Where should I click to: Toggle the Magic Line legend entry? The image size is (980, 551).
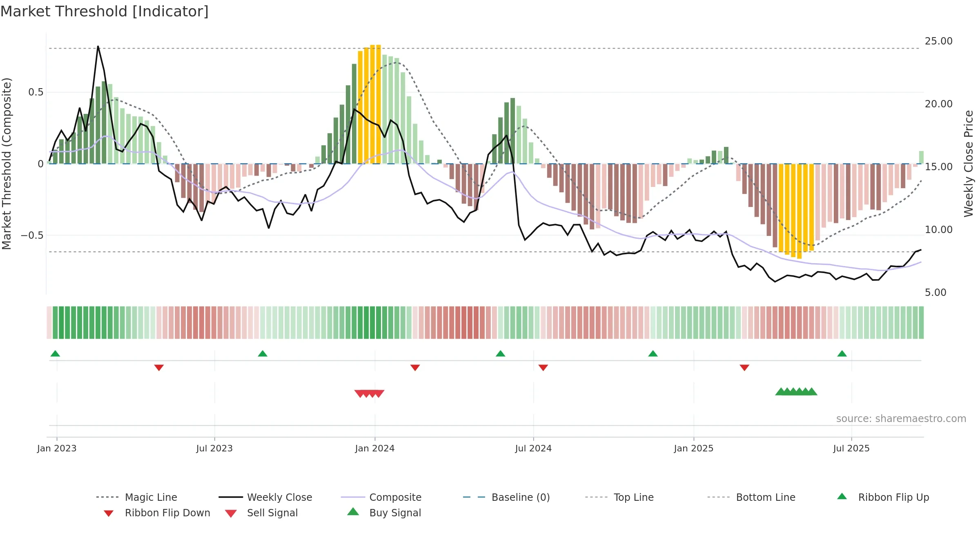coord(137,497)
